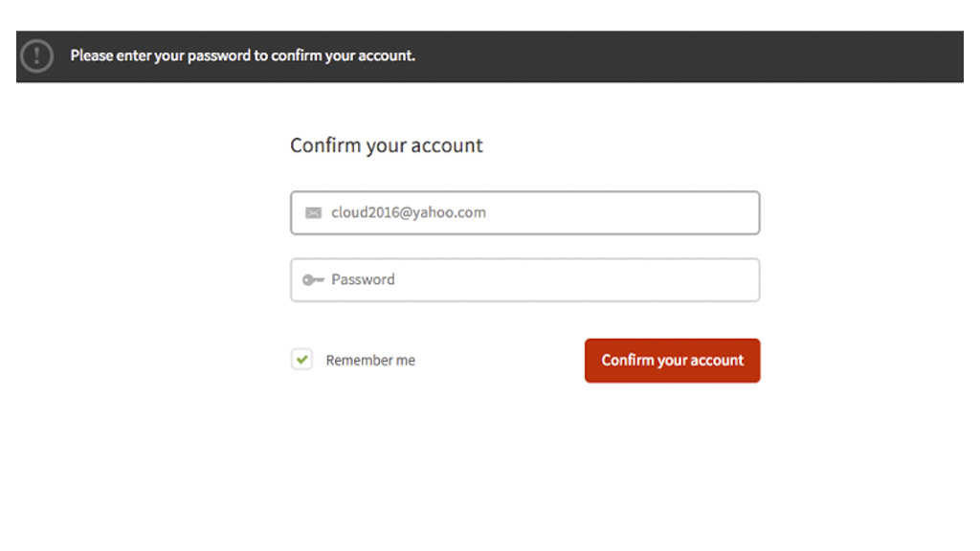This screenshot has width=980, height=551.
Task: Click the white label on the Confirm button
Action: [x=672, y=361]
